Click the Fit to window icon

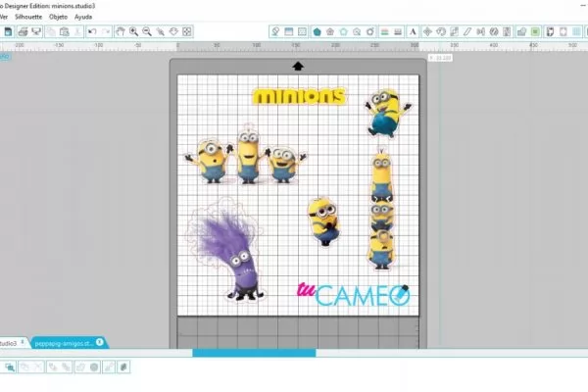pyautogui.click(x=187, y=32)
